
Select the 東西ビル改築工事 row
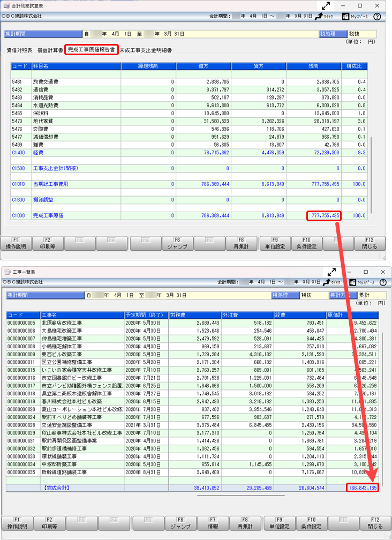pos(192,355)
